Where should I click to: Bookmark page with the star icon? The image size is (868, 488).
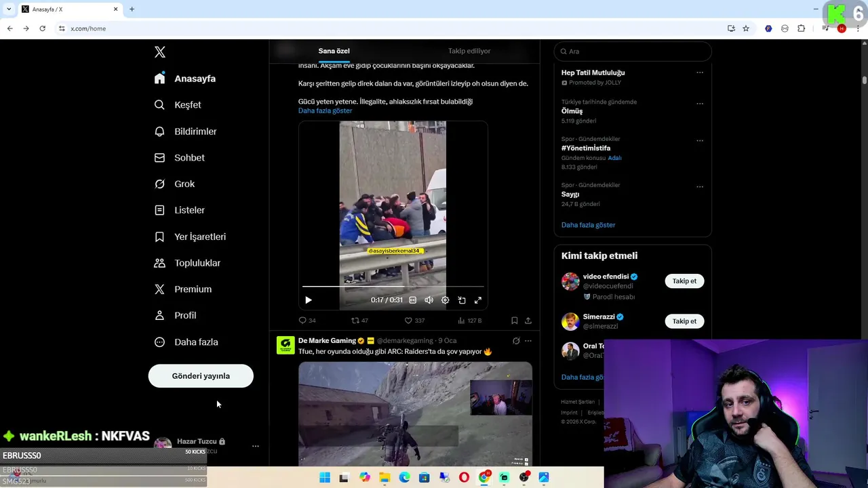pyautogui.click(x=746, y=28)
